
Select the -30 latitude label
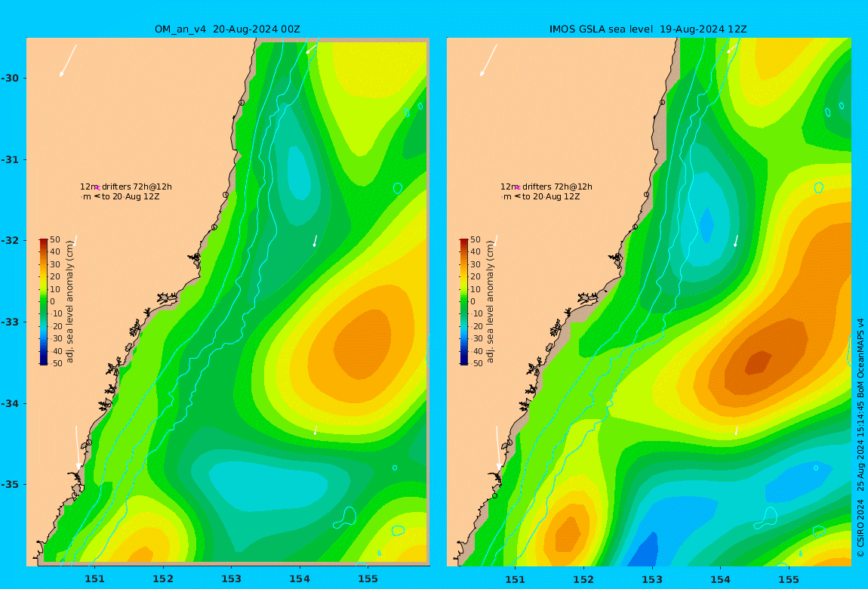coord(10,78)
